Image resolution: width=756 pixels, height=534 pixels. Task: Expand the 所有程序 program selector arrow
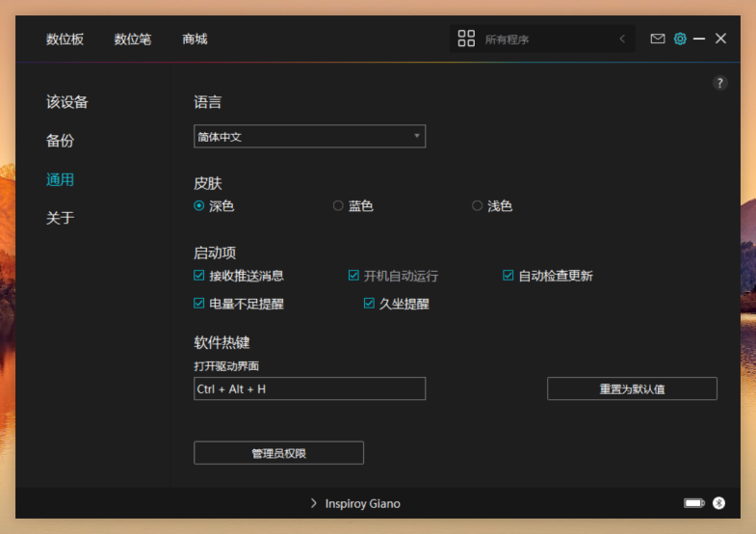point(622,39)
